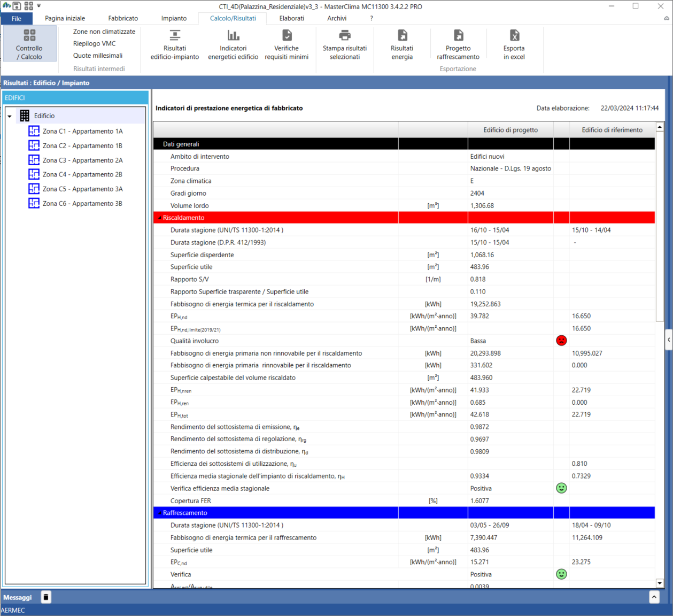Click the EDIFICI panel header

[x=75, y=98]
